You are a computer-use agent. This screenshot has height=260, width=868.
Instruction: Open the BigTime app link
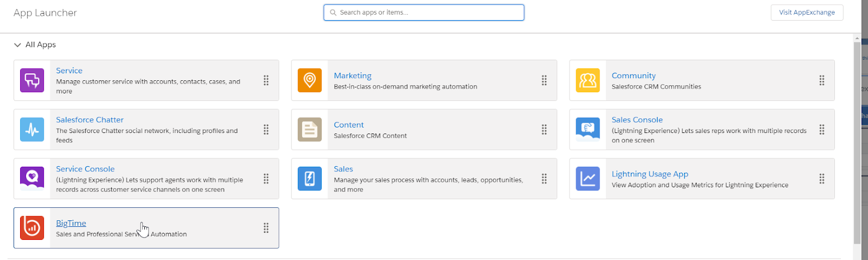pyautogui.click(x=71, y=223)
